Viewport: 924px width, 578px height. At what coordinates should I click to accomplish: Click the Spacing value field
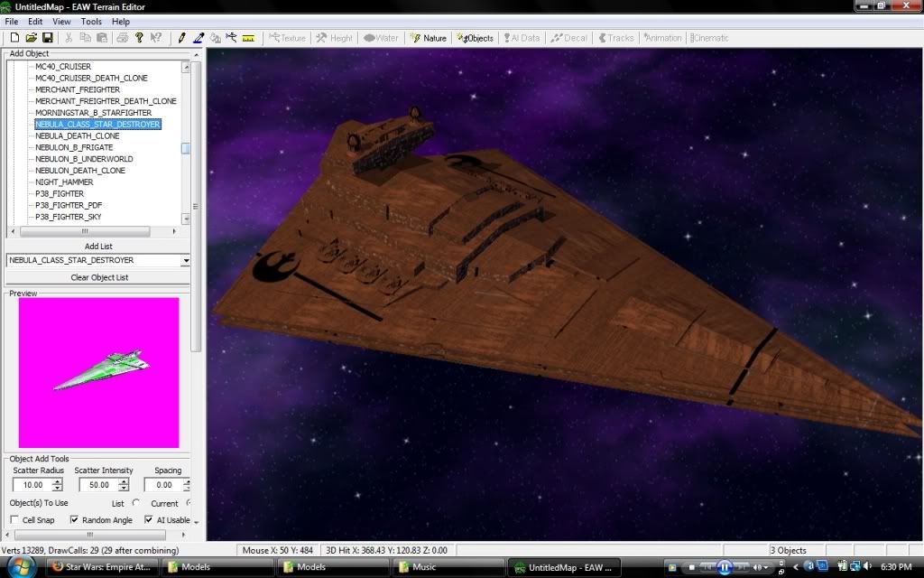pyautogui.click(x=164, y=485)
